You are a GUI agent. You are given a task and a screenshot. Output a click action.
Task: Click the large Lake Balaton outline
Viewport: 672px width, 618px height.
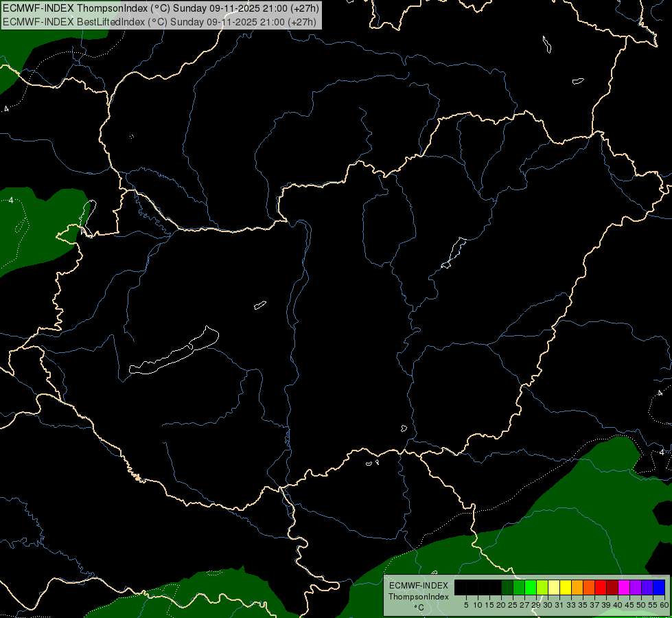point(174,350)
